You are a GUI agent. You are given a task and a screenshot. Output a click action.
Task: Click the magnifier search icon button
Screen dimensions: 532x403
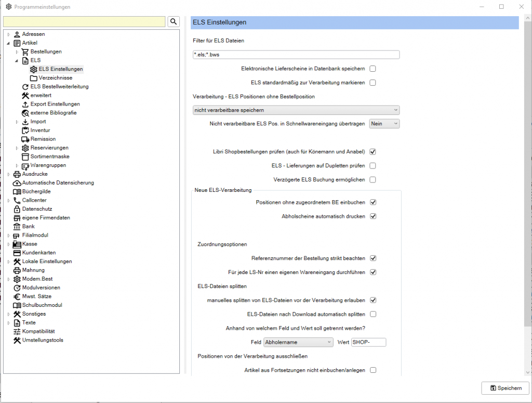point(174,21)
